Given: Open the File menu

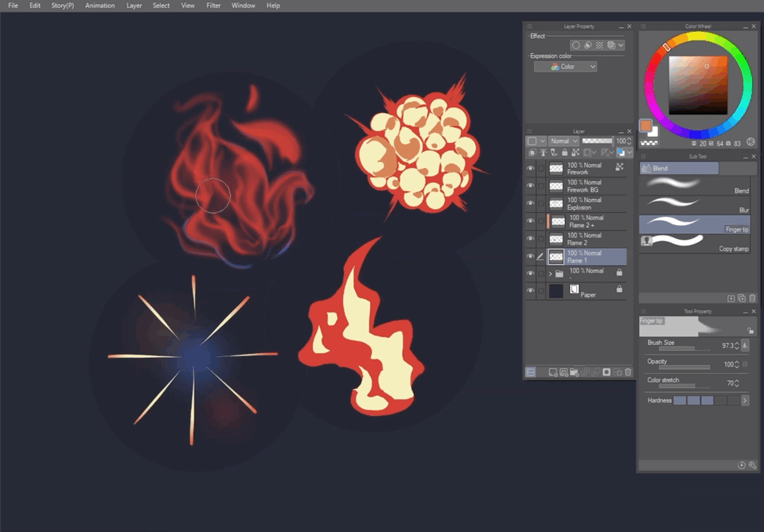Looking at the screenshot, I should click(14, 6).
